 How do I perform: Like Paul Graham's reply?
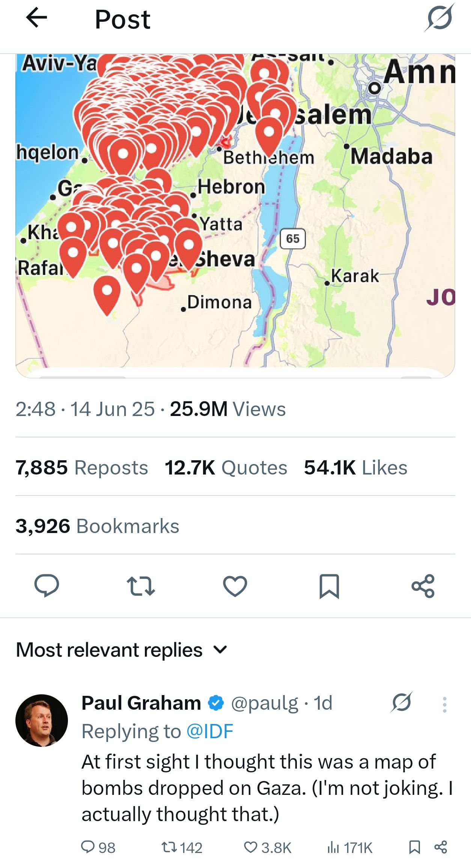click(x=251, y=847)
